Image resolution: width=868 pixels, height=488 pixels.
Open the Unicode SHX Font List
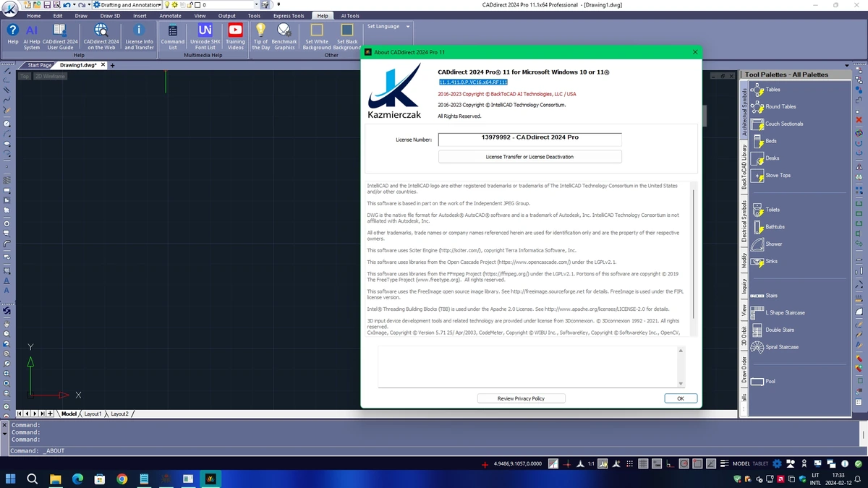(205, 35)
